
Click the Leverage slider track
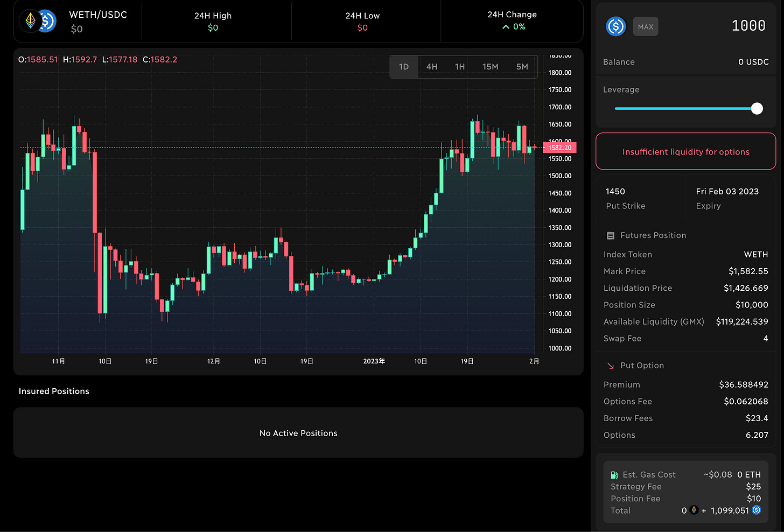click(686, 109)
